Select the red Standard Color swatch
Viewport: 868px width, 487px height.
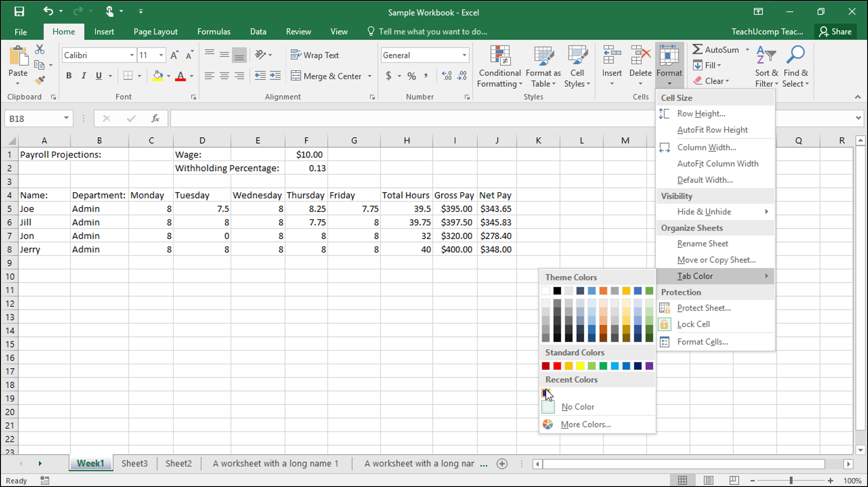coord(557,365)
